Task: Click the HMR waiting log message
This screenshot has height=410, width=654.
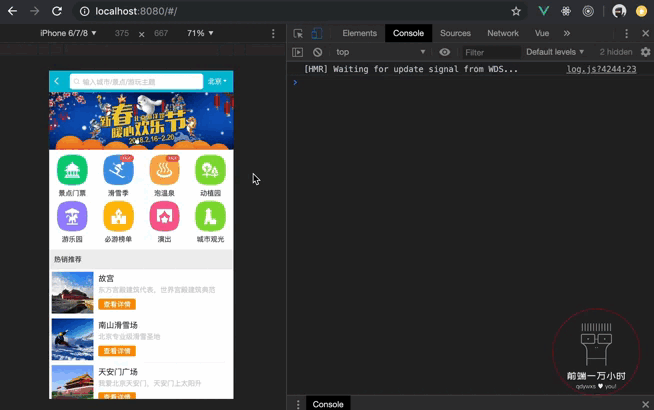Action: click(x=411, y=69)
